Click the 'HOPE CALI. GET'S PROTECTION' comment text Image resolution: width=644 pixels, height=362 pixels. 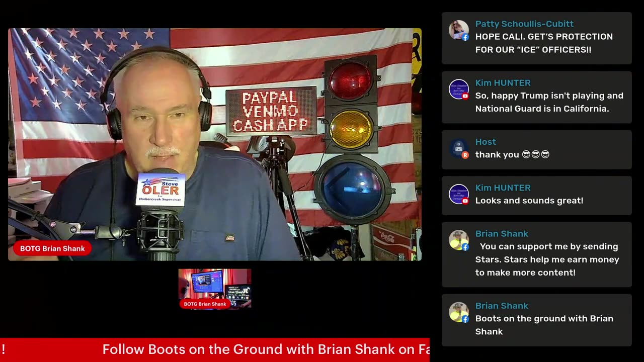click(544, 43)
